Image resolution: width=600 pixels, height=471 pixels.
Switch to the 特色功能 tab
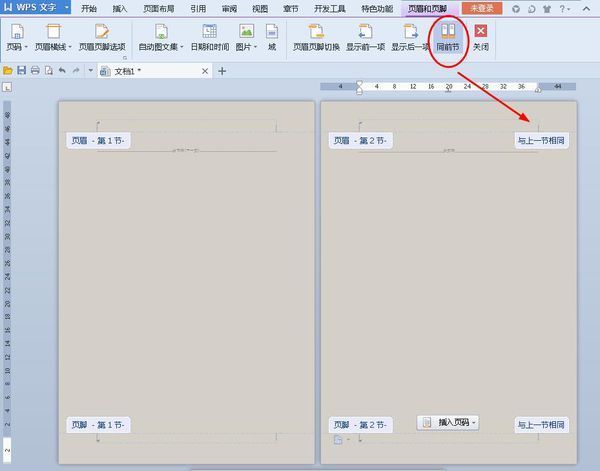(377, 8)
